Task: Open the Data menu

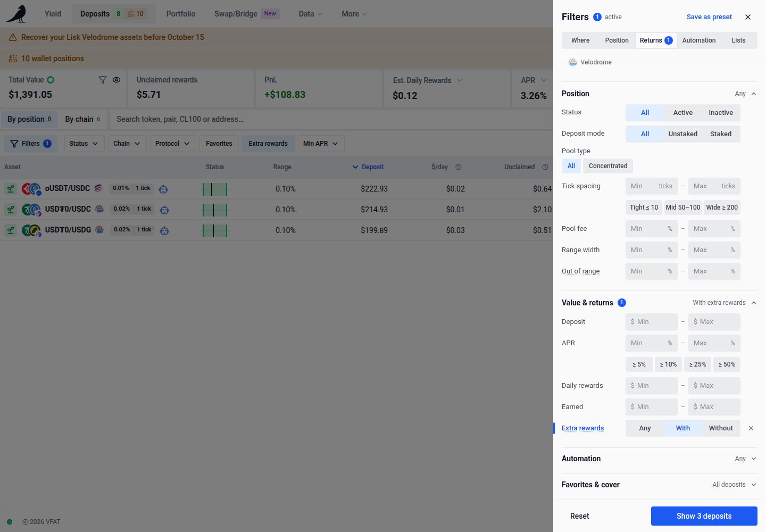Action: point(310,14)
